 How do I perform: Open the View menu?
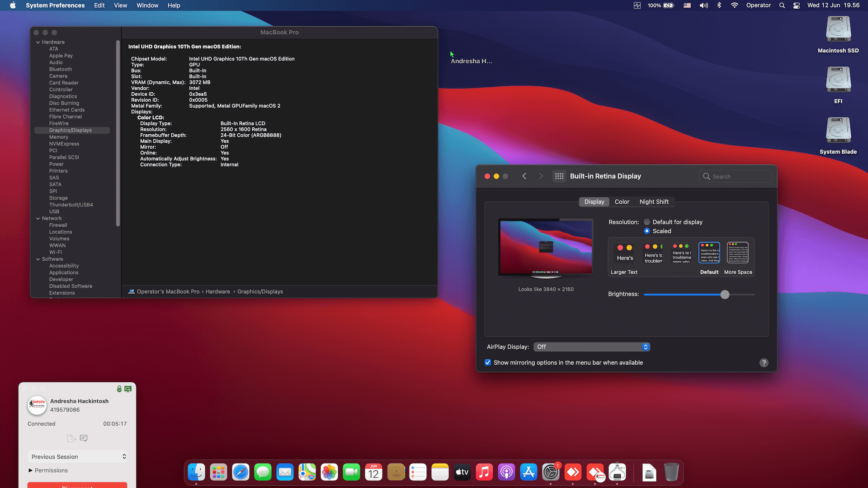tap(120, 5)
